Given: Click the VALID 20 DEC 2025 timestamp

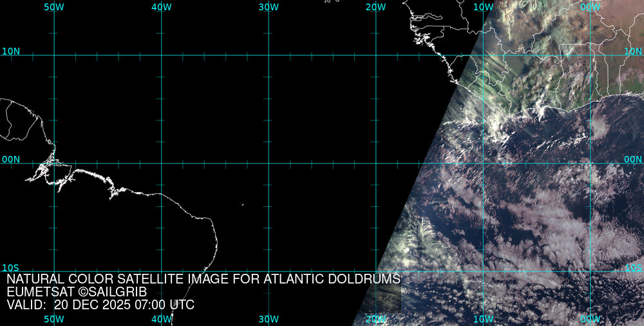Looking at the screenshot, I should click(x=100, y=305).
